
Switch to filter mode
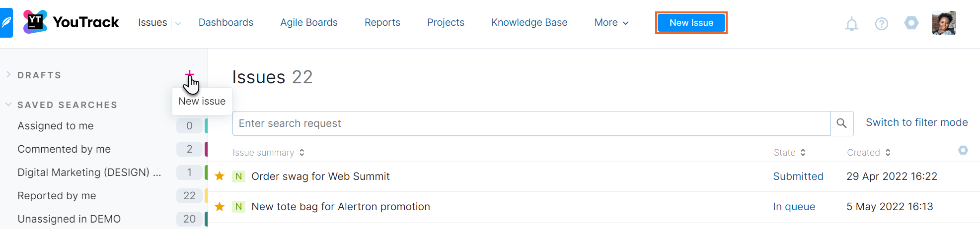pos(916,122)
